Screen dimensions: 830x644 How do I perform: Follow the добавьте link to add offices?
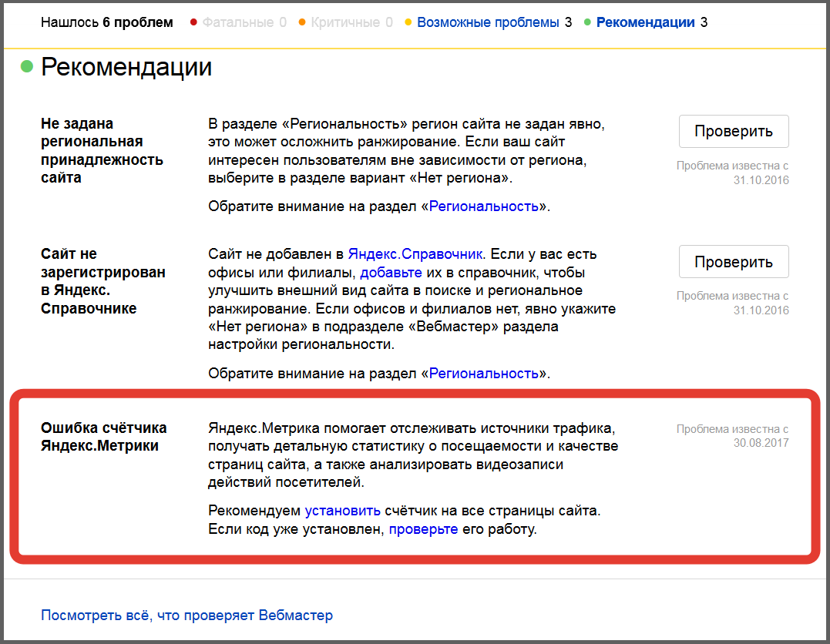tap(391, 273)
